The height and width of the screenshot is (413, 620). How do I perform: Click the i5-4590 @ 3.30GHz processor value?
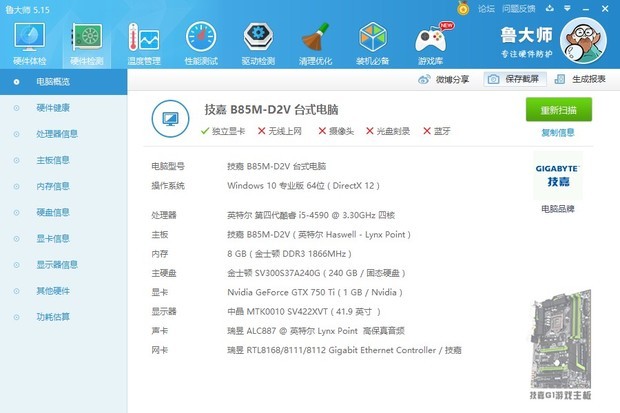pyautogui.click(x=311, y=215)
